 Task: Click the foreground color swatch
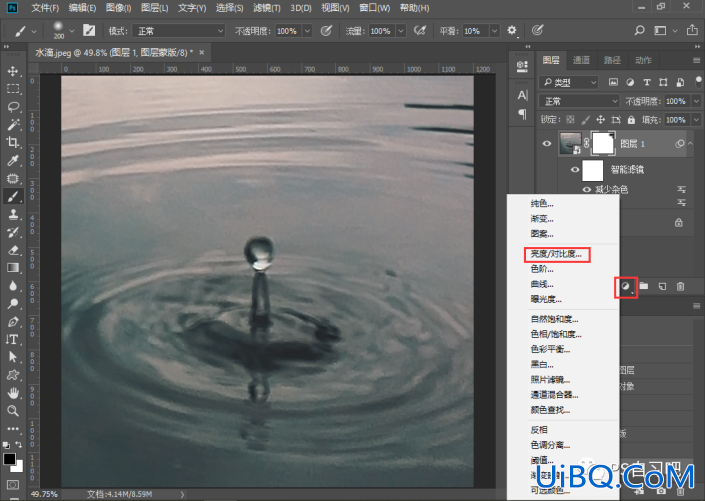tap(9, 459)
